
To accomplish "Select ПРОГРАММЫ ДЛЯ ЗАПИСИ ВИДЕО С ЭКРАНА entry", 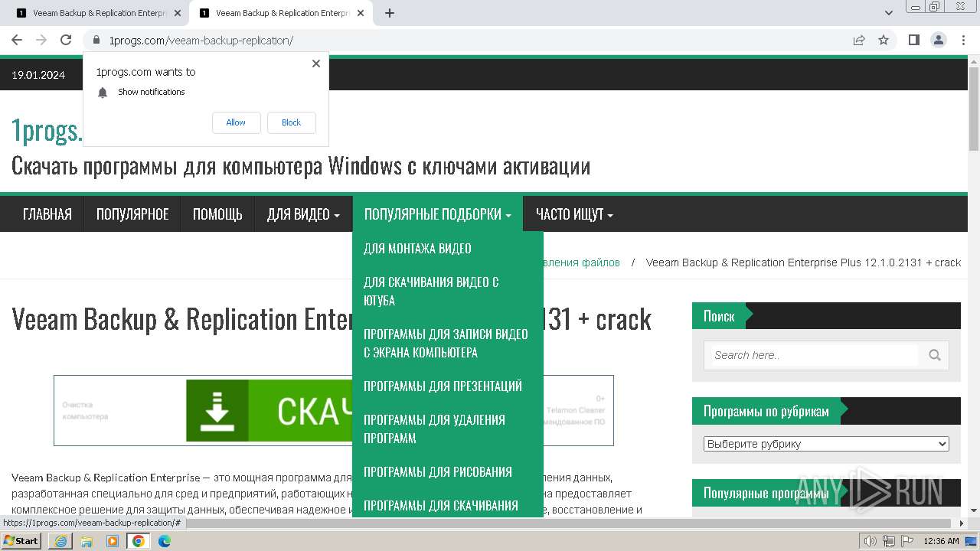I will [448, 343].
